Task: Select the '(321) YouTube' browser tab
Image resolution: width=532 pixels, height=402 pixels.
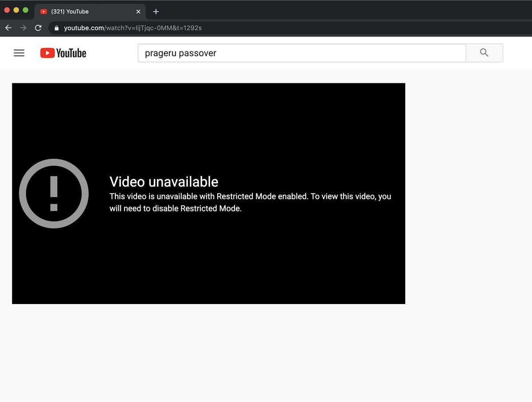Action: 90,12
